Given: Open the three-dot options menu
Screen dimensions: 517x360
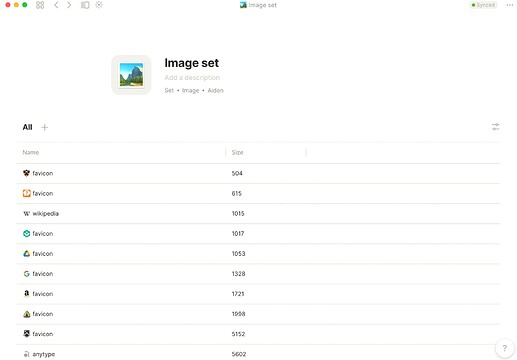Looking at the screenshot, I should coord(510,5).
